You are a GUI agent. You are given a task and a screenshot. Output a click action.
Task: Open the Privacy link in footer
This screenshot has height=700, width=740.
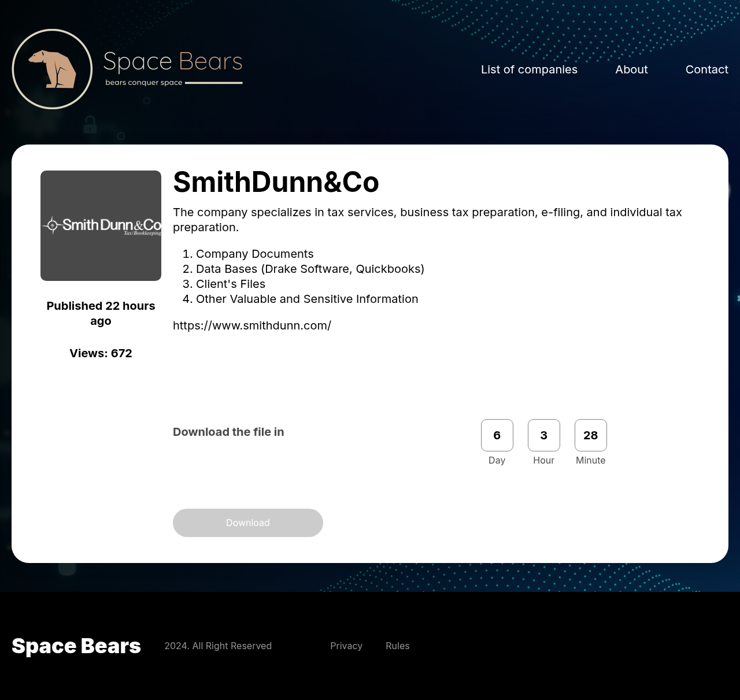coord(346,646)
